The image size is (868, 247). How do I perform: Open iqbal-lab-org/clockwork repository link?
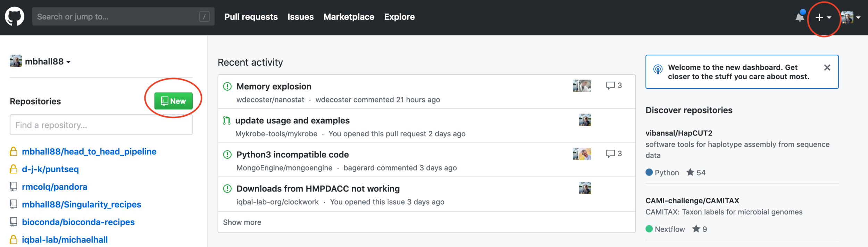(x=277, y=202)
